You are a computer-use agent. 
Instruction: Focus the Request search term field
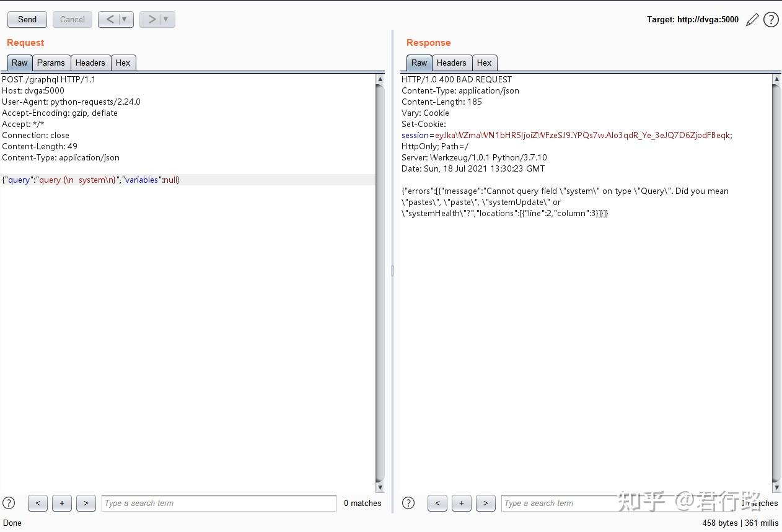[219, 503]
